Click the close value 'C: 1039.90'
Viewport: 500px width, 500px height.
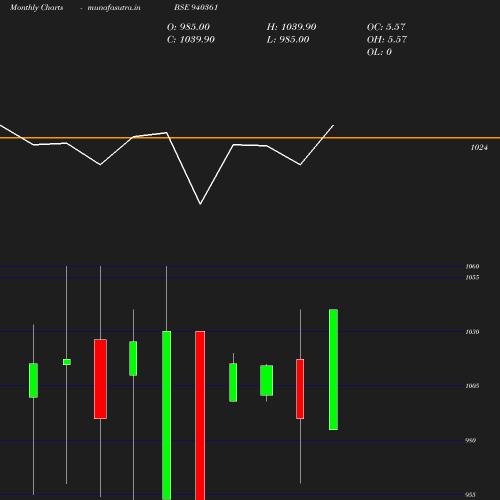tap(191, 40)
